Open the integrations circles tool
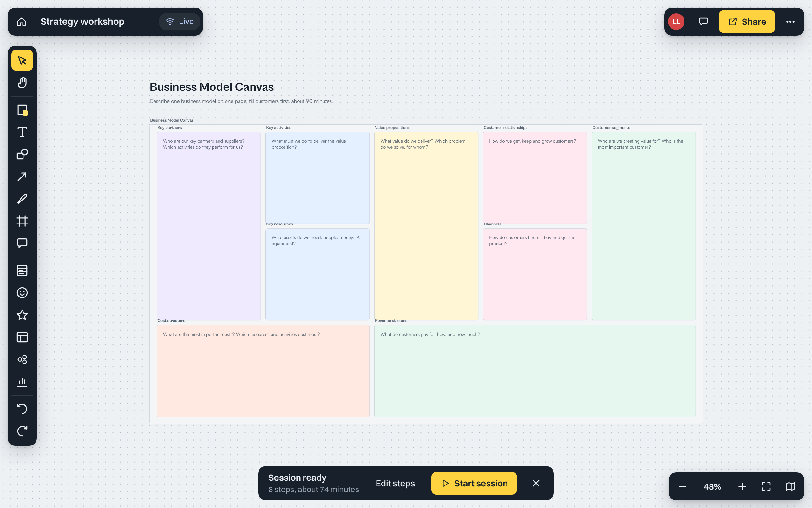Image resolution: width=812 pixels, height=508 pixels. point(22,359)
